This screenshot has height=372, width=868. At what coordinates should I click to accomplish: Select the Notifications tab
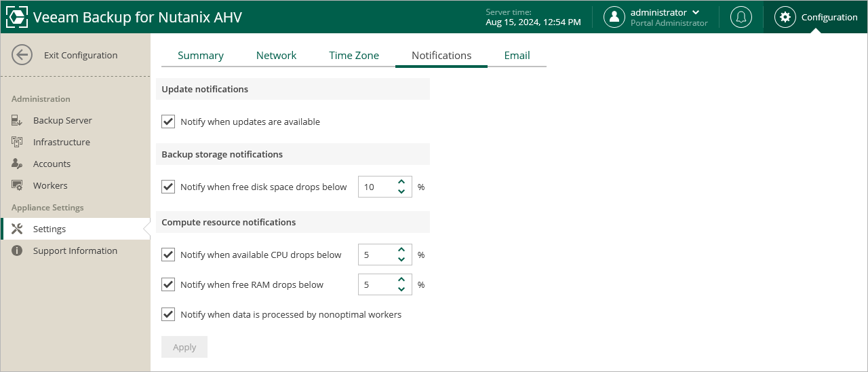[441, 55]
